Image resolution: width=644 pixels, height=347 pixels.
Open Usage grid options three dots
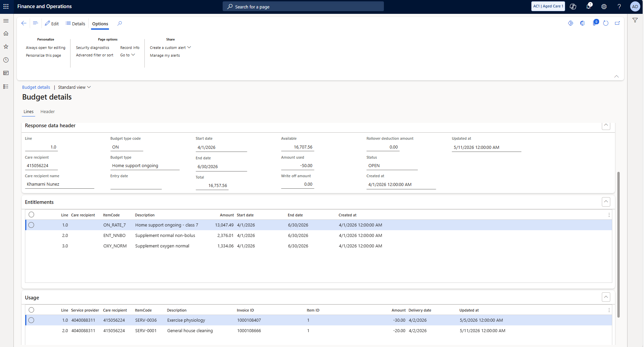(x=609, y=310)
